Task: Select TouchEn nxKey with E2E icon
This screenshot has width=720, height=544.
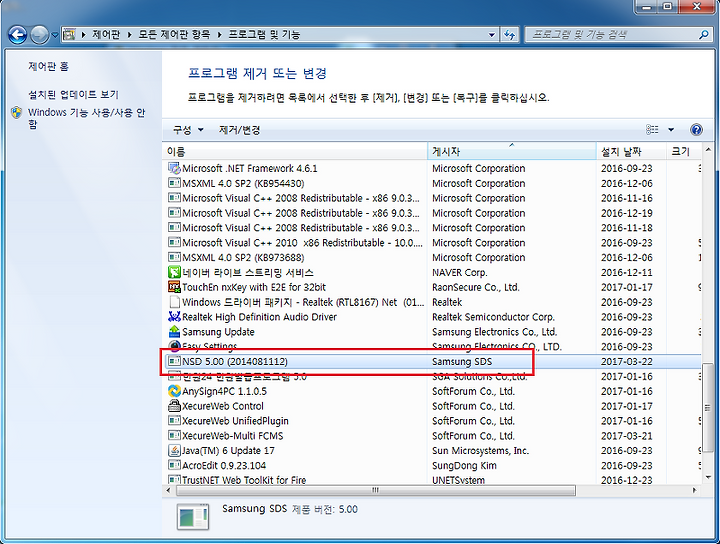Action: [x=174, y=287]
